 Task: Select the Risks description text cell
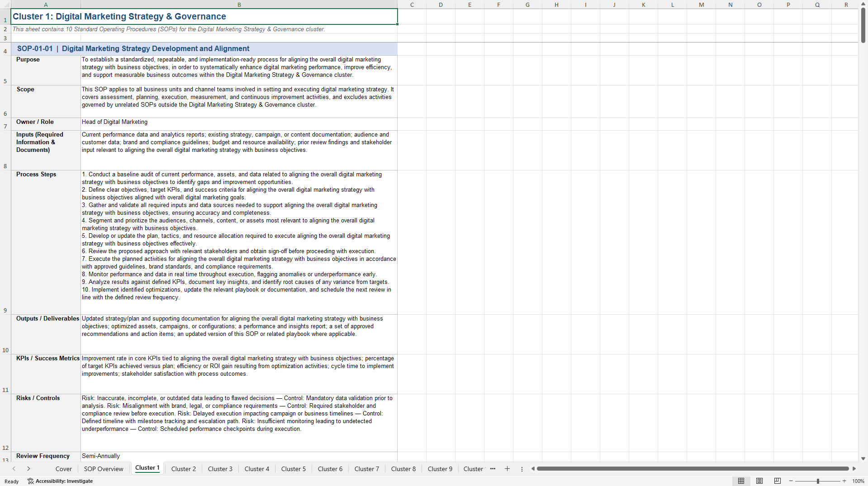239,423
